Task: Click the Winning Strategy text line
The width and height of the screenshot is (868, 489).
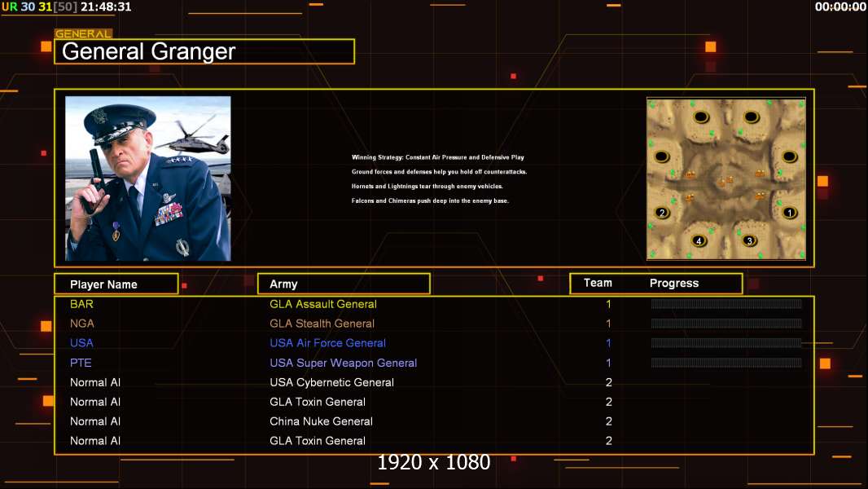Action: point(438,157)
